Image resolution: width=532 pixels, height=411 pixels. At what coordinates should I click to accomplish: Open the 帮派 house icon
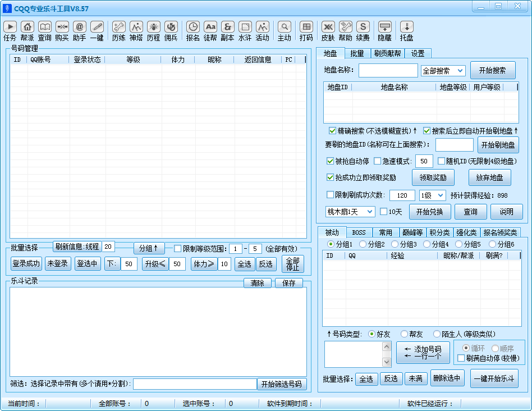[27, 26]
